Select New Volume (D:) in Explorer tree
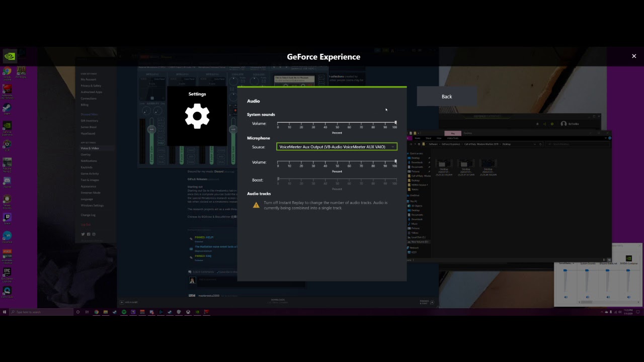The width and height of the screenshot is (644, 362). click(419, 242)
